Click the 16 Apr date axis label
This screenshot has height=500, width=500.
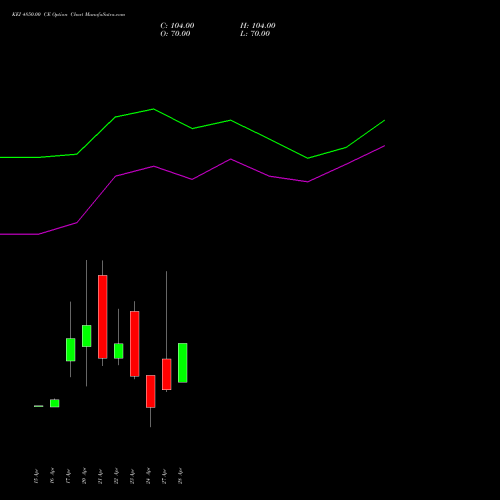coord(52,476)
